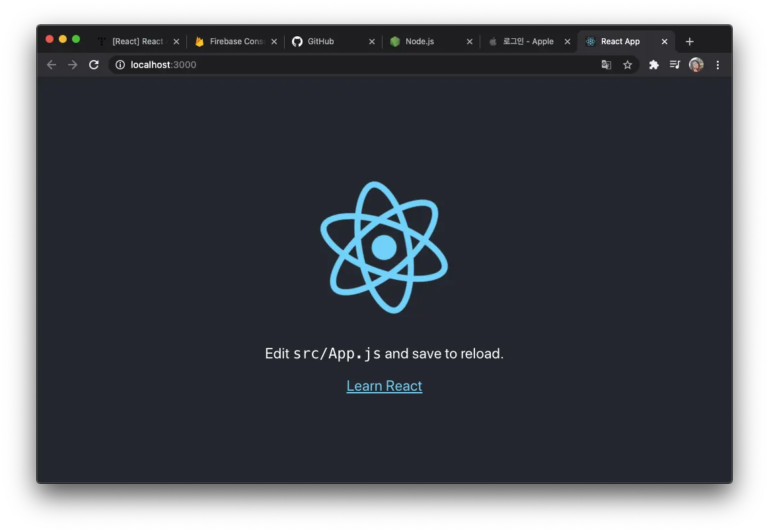Close the Node.js tab
769x532 pixels.
pyautogui.click(x=469, y=42)
